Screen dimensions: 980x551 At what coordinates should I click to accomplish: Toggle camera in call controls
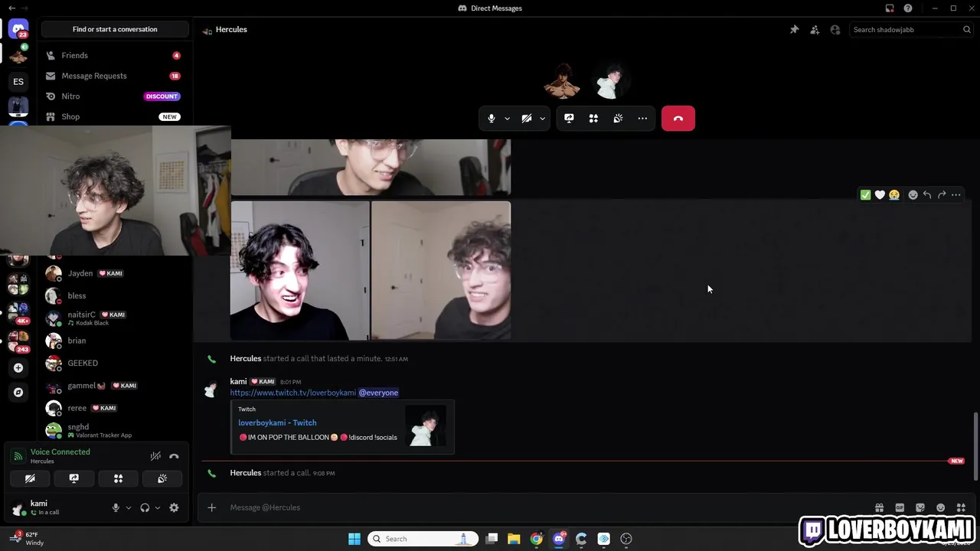coord(527,119)
